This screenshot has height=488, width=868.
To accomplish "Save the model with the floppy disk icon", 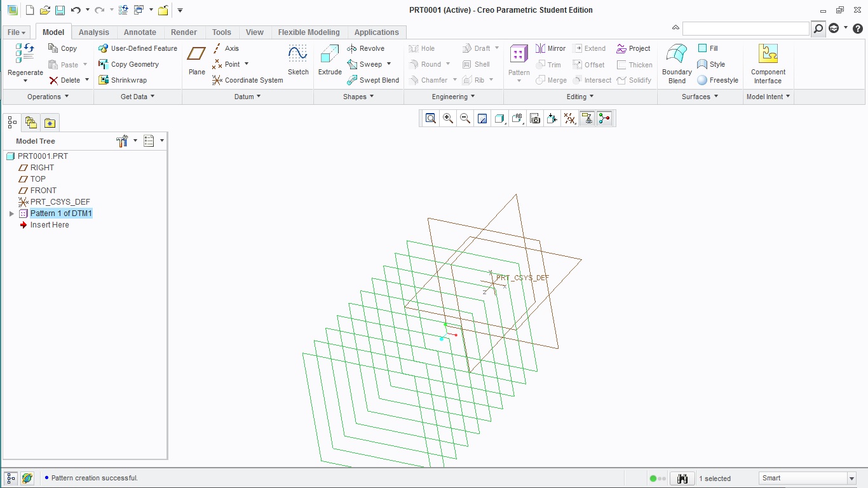I will click(x=60, y=10).
